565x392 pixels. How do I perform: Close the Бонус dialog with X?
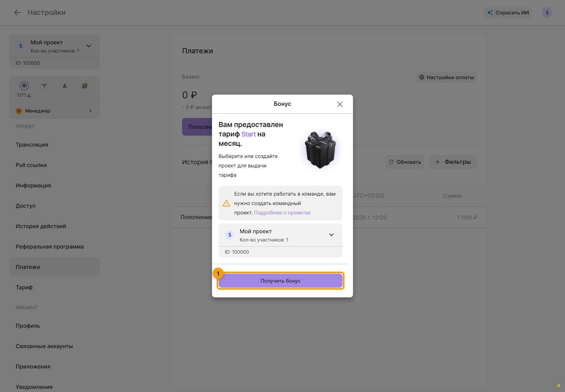click(340, 104)
